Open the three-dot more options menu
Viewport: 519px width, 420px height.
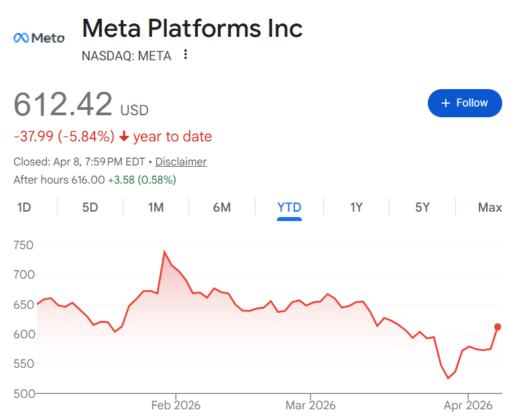point(186,55)
